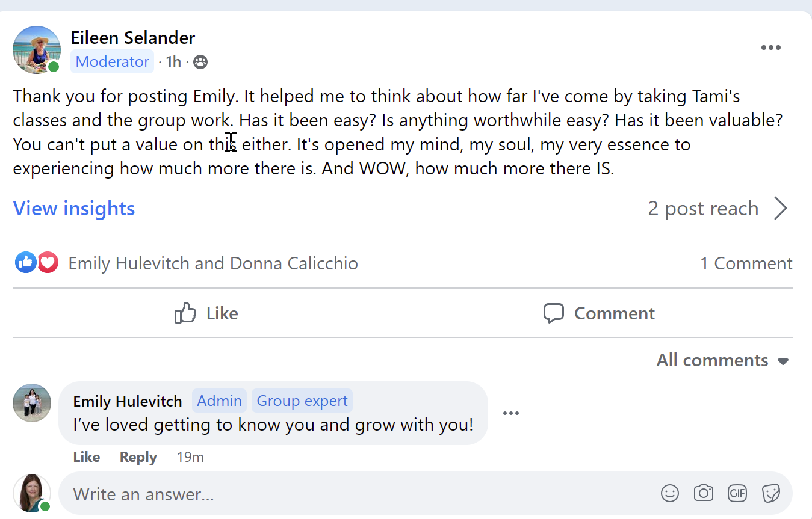Click the group audience privacy icon
Screen dimensions: 812x519
[200, 62]
